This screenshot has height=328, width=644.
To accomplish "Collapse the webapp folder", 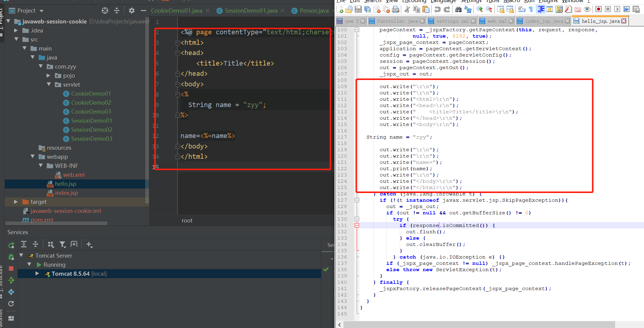I will pyautogui.click(x=32, y=157).
